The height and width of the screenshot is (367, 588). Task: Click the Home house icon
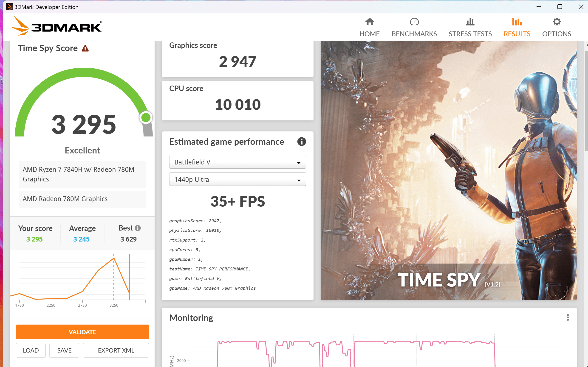coord(369,22)
